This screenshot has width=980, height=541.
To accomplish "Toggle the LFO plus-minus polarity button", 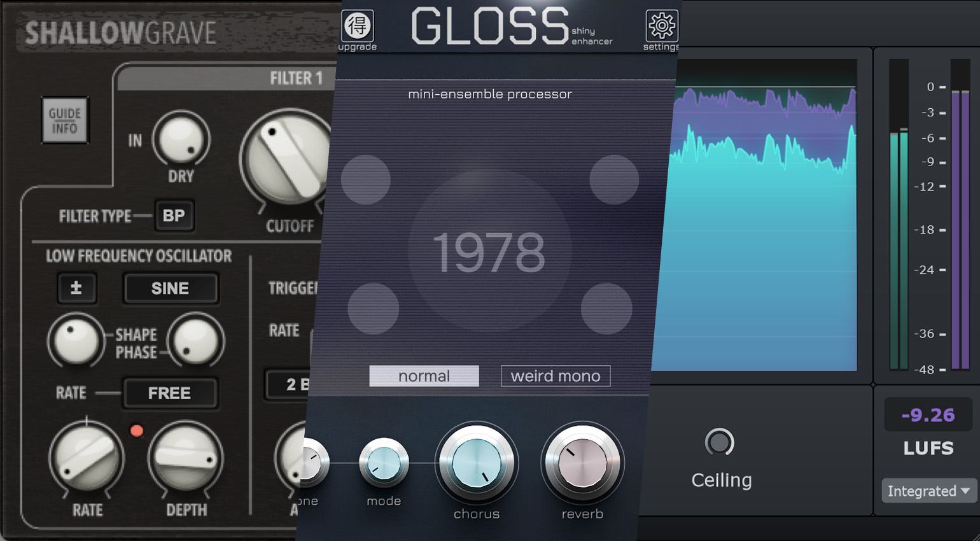I will pyautogui.click(x=76, y=288).
